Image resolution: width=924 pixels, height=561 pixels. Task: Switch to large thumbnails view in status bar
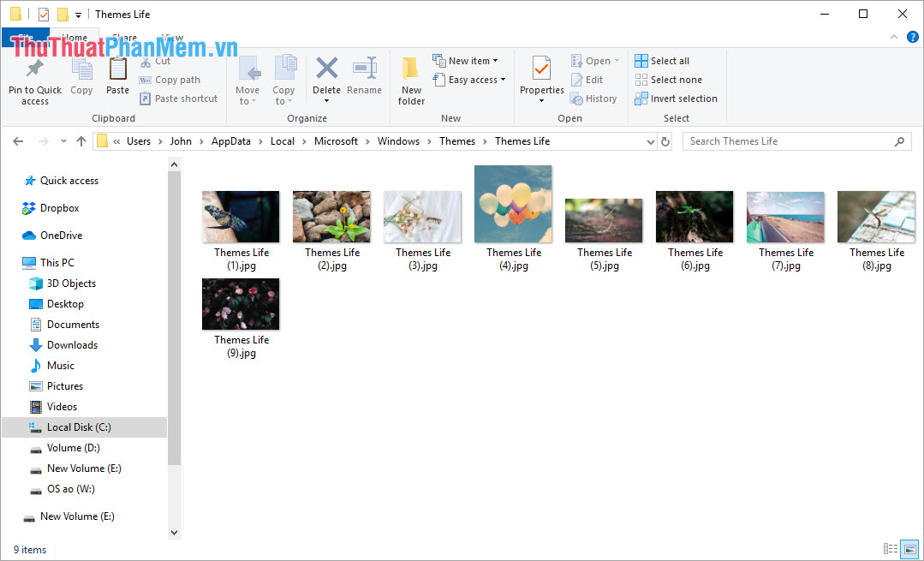click(909, 549)
